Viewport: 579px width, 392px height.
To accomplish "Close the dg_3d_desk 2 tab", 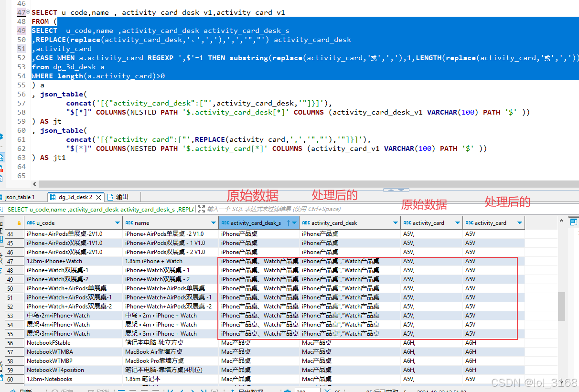I will click(98, 196).
